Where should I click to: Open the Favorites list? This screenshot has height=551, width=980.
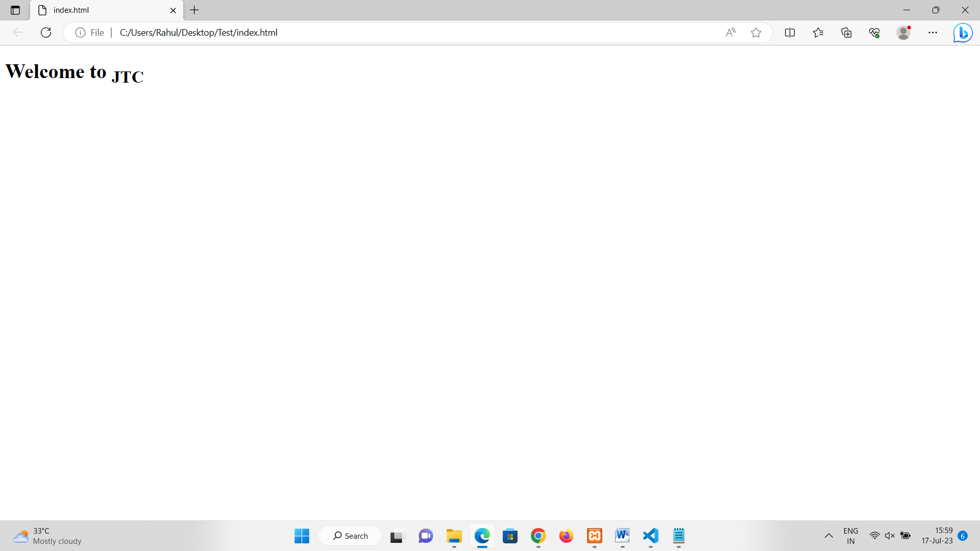(x=818, y=33)
